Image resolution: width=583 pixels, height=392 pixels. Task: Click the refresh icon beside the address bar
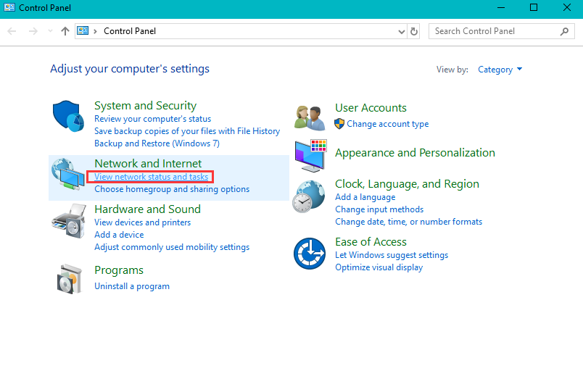414,32
